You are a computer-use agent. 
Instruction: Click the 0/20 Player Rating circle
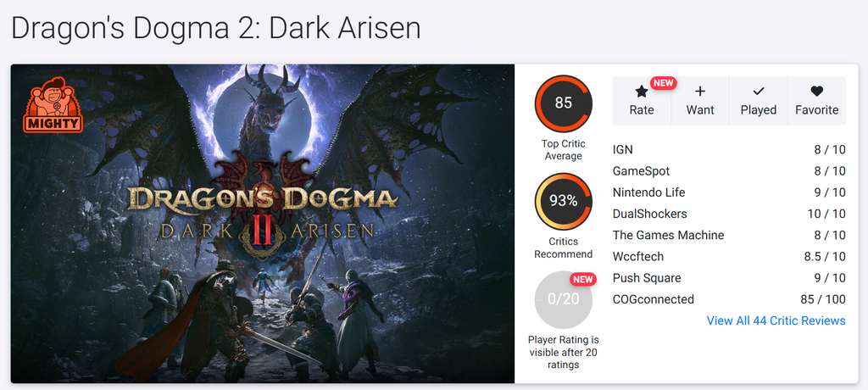pyautogui.click(x=563, y=299)
